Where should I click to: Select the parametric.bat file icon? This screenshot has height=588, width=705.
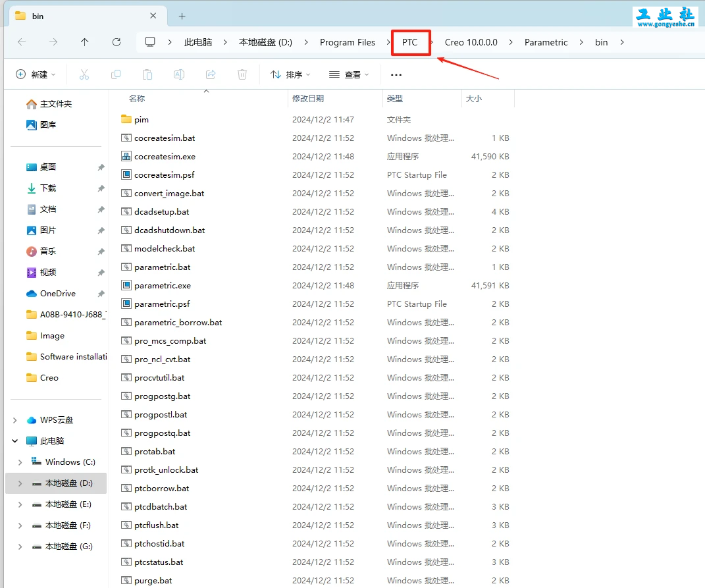126,267
